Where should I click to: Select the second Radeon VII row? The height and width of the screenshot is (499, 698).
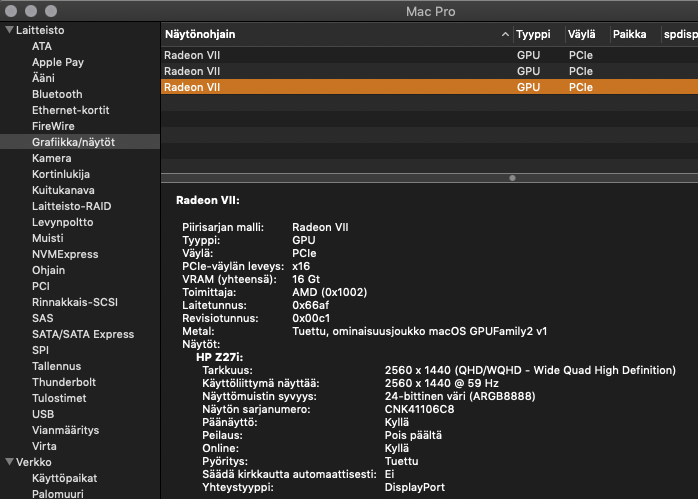point(429,71)
